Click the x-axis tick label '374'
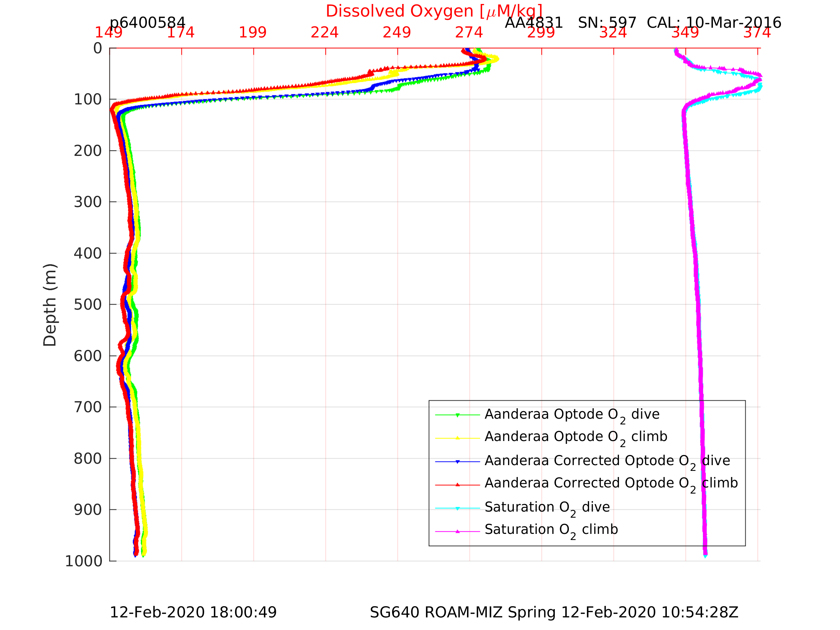The image size is (840, 630). pyautogui.click(x=757, y=33)
